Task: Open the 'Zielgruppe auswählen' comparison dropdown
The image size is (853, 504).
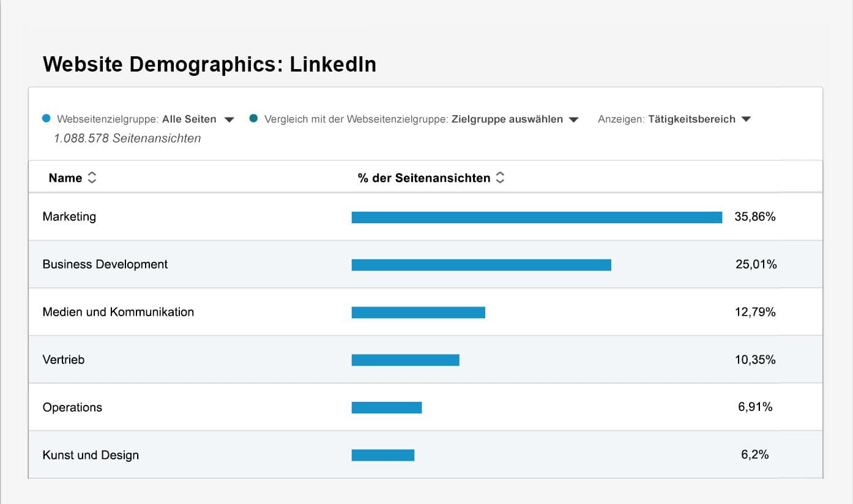Action: 515,119
